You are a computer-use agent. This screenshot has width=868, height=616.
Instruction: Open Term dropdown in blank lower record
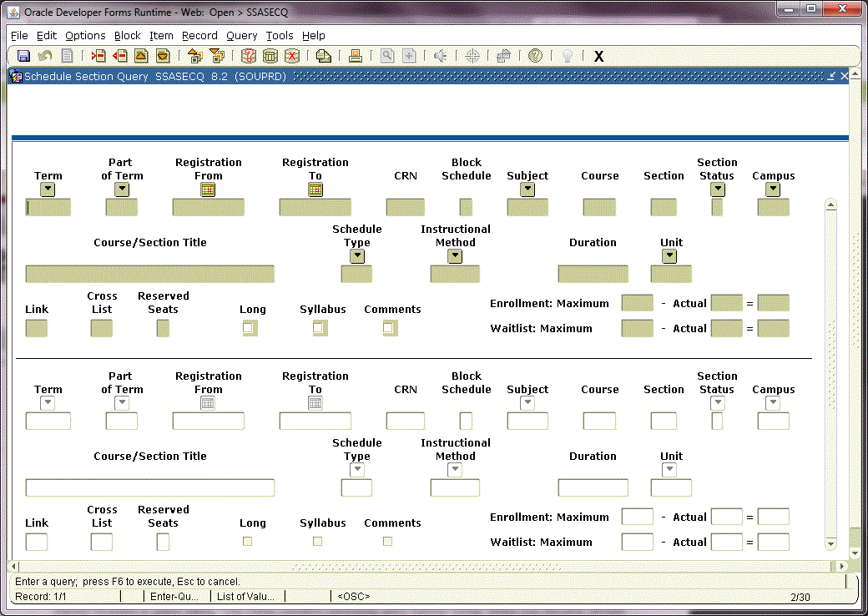tap(48, 403)
